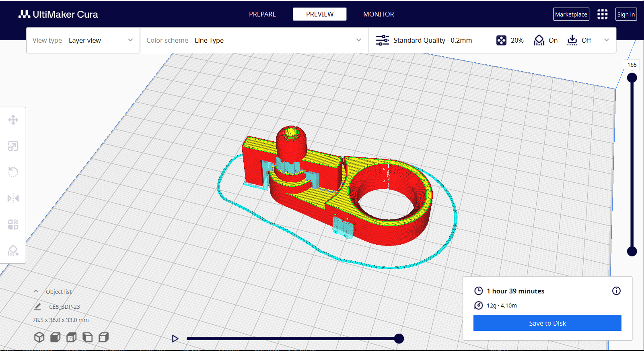Click the 20% infill icon
The height and width of the screenshot is (351, 644).
(501, 40)
